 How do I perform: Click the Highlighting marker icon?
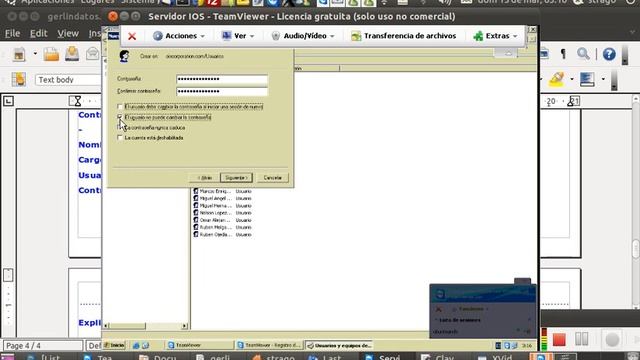557,79
